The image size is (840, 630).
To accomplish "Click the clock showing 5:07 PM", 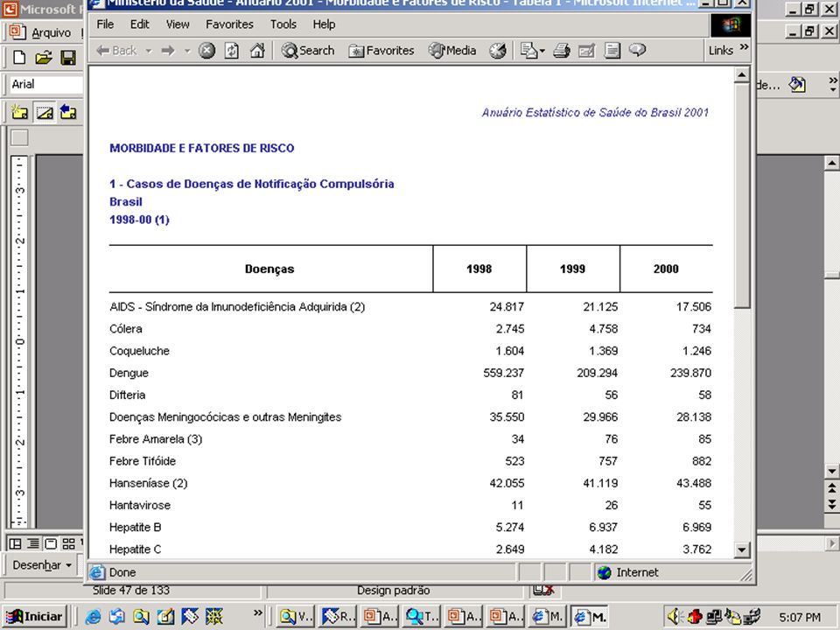I will [799, 618].
